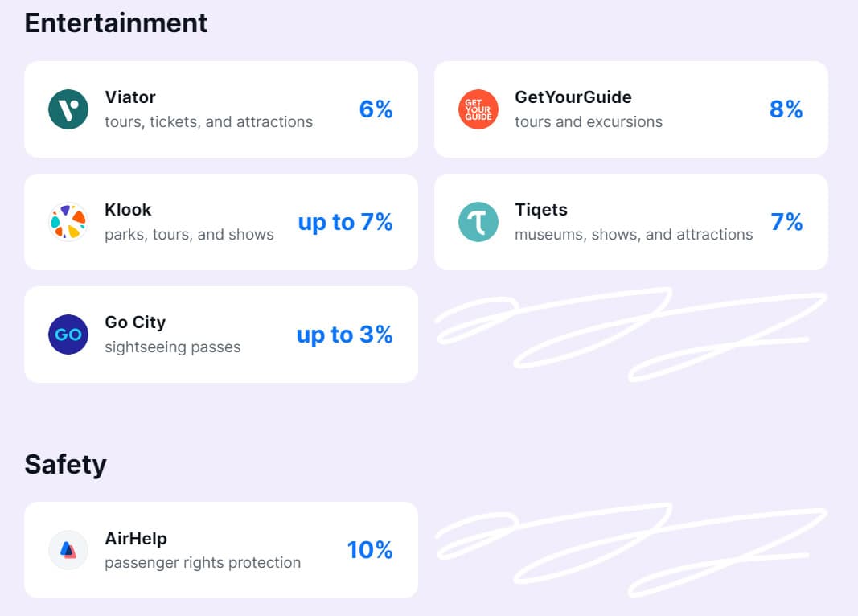Viewport: 858px width, 616px height.
Task: Click the Tiqets stylized T symbol
Action: click(478, 222)
